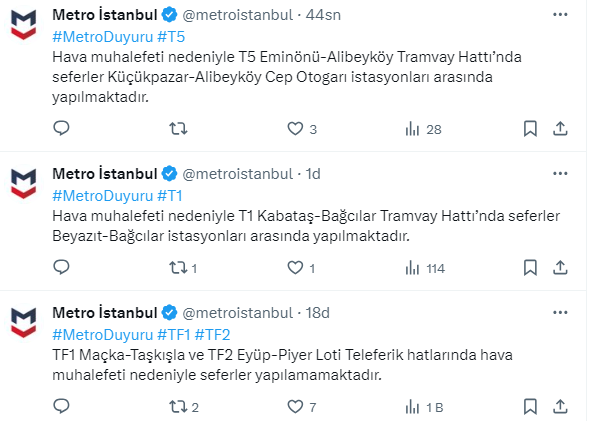
Task: Share the T1 Kabataş-Bağcılar tweet
Action: click(x=560, y=268)
